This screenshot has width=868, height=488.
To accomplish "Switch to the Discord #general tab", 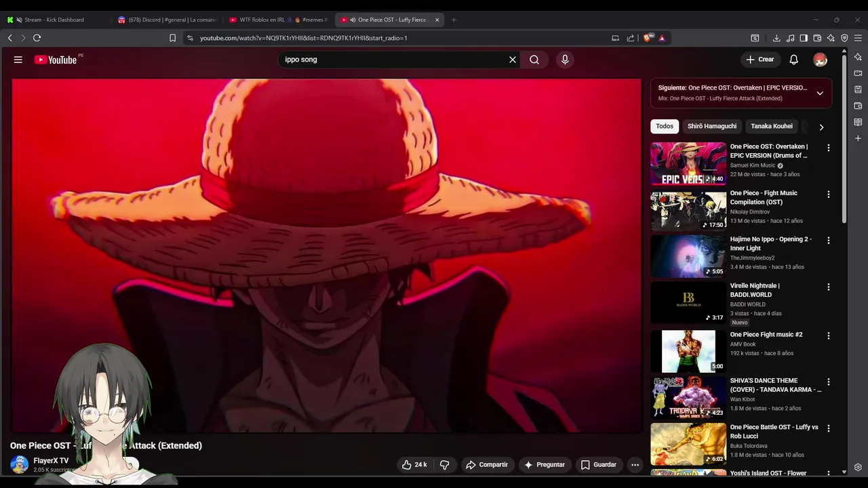I will pyautogui.click(x=167, y=20).
